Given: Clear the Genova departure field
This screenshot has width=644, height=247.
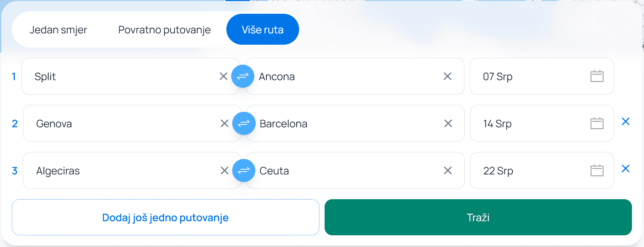Looking at the screenshot, I should pos(224,124).
